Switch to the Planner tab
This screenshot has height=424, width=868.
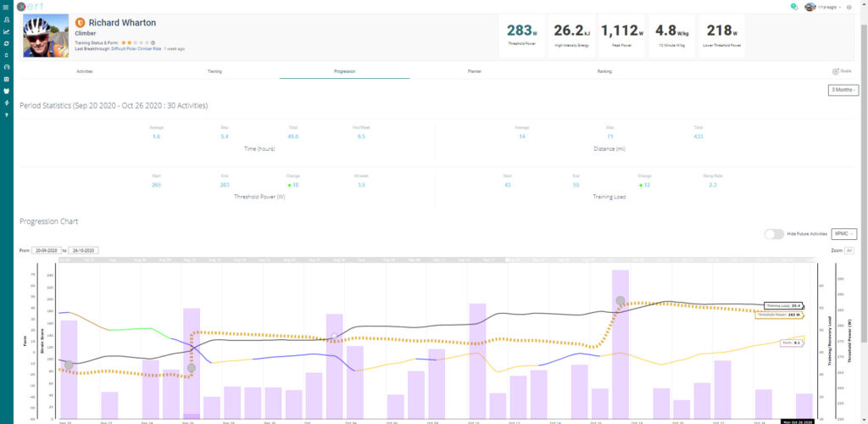tap(475, 72)
